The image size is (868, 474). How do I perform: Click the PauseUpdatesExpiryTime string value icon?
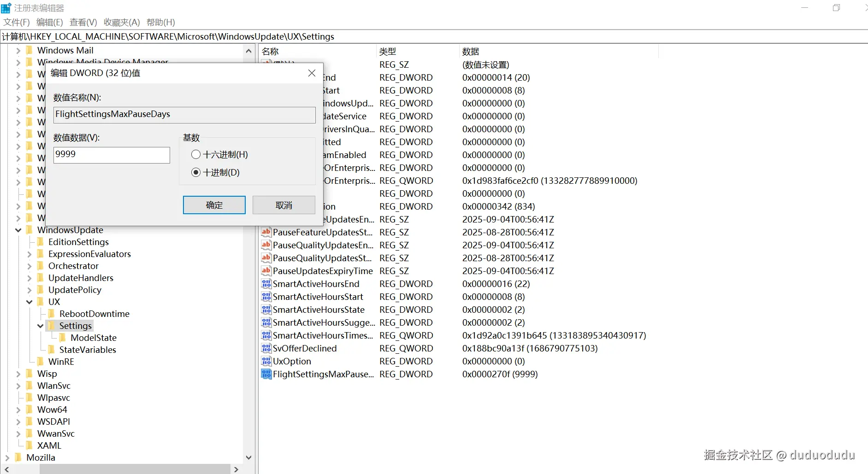[266, 271]
